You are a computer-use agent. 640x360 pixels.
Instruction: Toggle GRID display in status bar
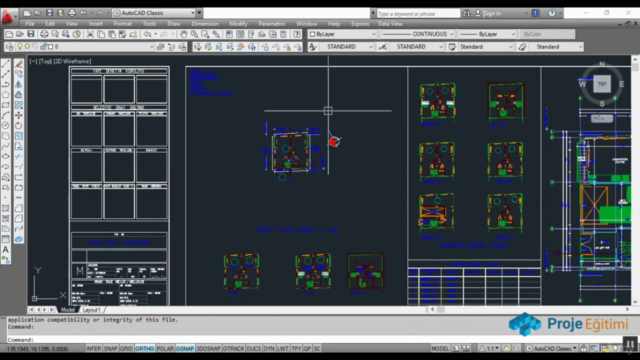point(126,348)
